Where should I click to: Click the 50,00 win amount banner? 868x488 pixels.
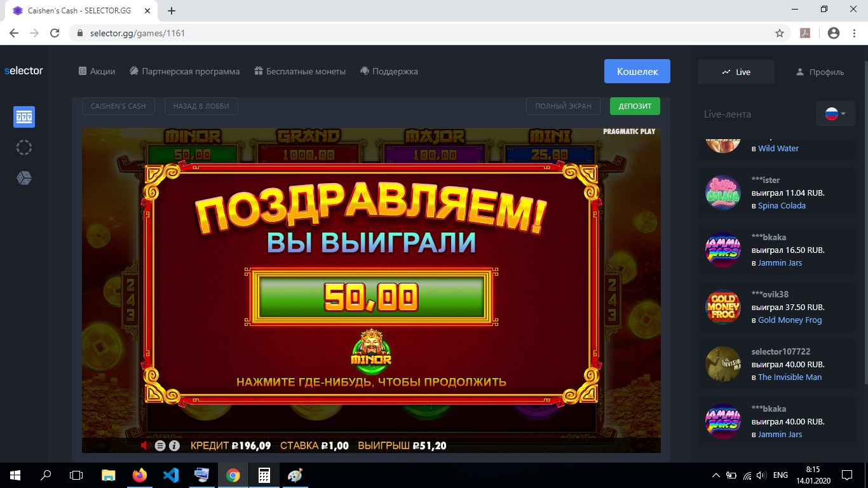tap(371, 297)
